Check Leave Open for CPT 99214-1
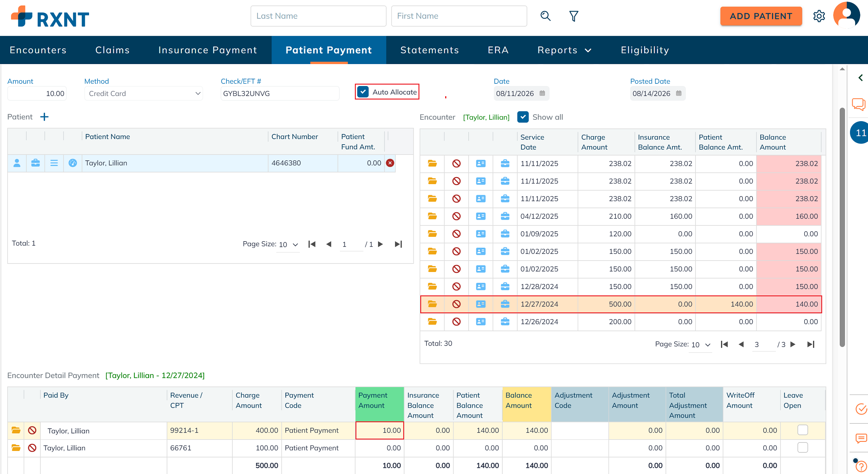868x474 pixels. click(x=802, y=430)
